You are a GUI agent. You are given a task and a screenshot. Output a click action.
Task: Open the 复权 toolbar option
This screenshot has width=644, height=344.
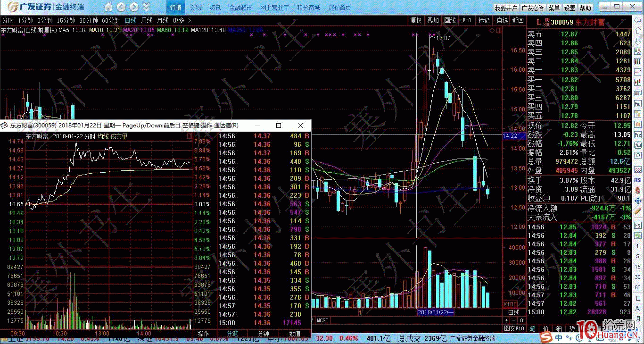click(416, 20)
